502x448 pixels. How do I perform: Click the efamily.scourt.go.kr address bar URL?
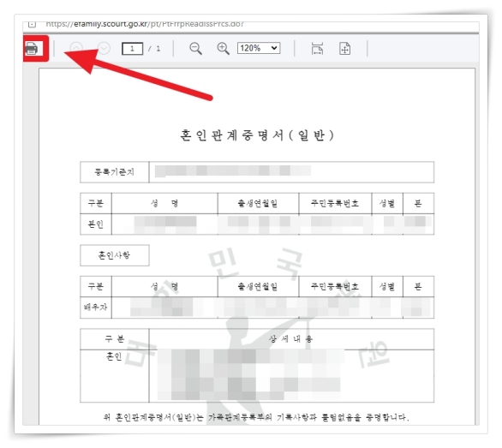(x=145, y=24)
